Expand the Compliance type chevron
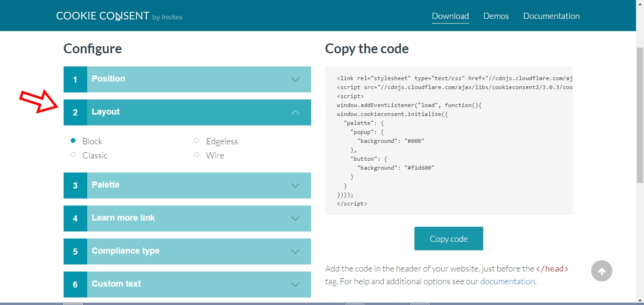The image size is (644, 305). pyautogui.click(x=295, y=251)
